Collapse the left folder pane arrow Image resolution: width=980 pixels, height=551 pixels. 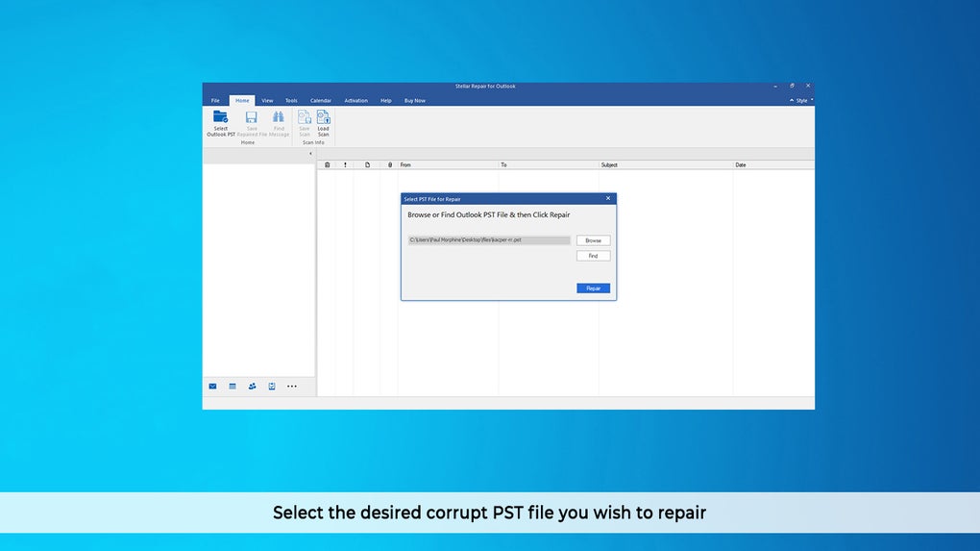coord(310,154)
